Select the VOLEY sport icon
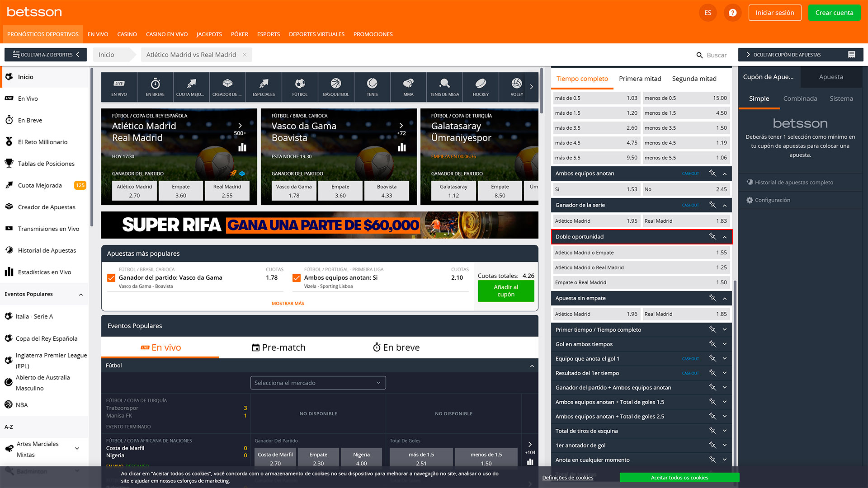Viewport: 868px width, 488px height. (x=517, y=87)
